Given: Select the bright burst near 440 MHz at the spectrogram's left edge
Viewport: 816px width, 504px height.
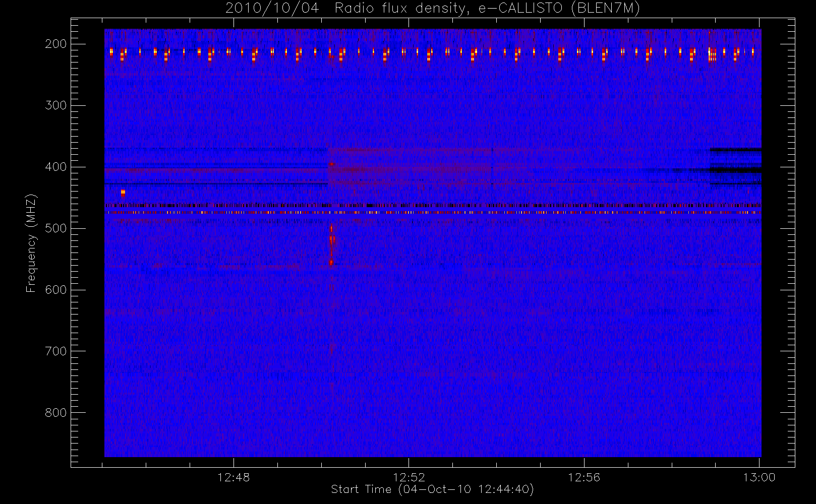Looking at the screenshot, I should tap(123, 193).
